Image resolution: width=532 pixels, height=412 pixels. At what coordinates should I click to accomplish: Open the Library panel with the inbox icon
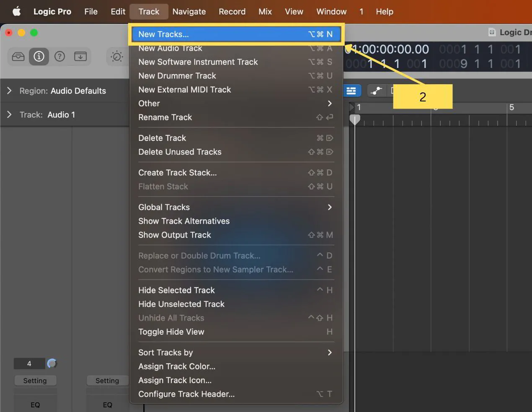pos(18,56)
